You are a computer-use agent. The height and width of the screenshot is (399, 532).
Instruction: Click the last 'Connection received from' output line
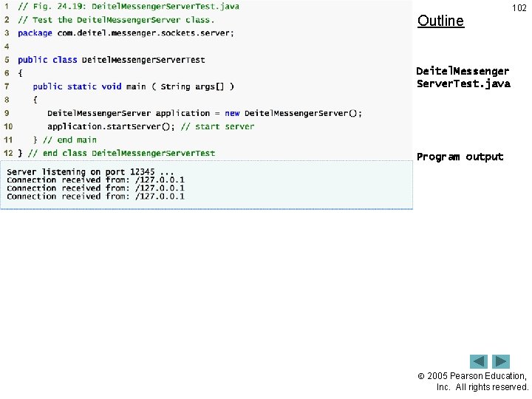point(95,197)
